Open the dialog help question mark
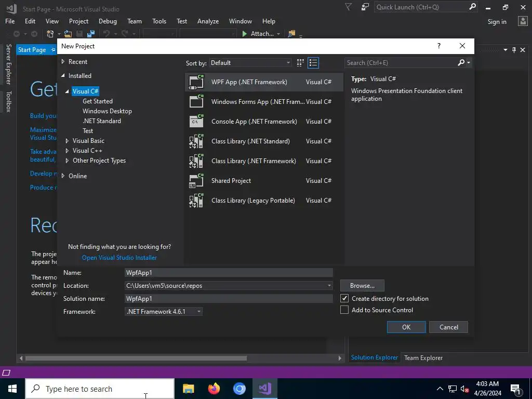 [x=438, y=46]
